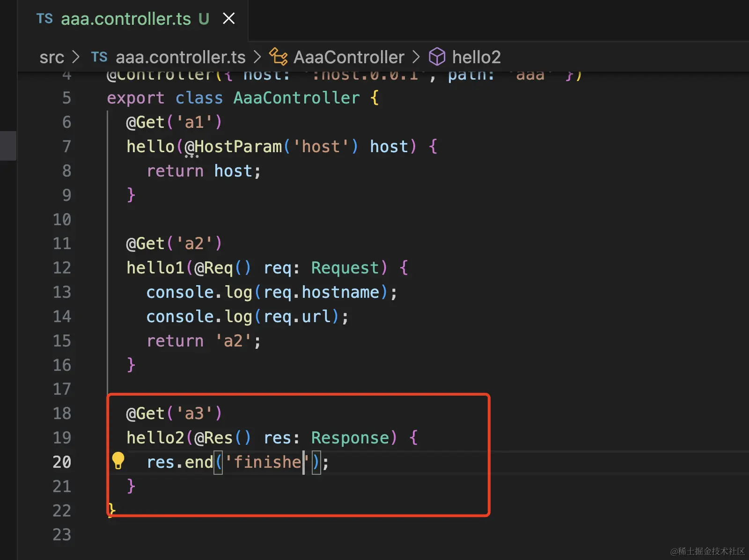The image size is (749, 560).
Task: Click the closing brace on line 21
Action: (131, 486)
